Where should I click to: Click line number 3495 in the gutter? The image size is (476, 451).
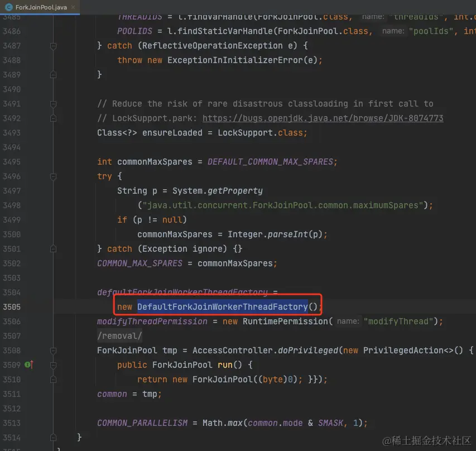(12, 162)
